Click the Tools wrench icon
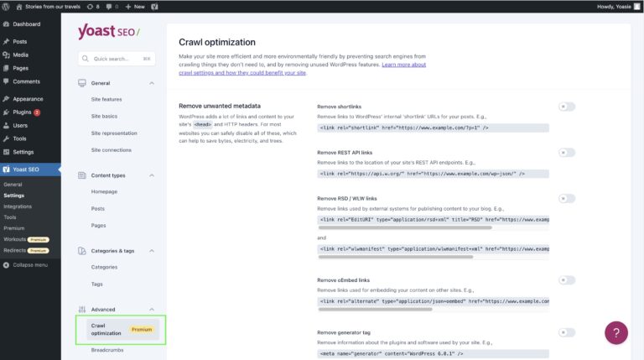This screenshot has width=644, height=360. (x=6, y=139)
